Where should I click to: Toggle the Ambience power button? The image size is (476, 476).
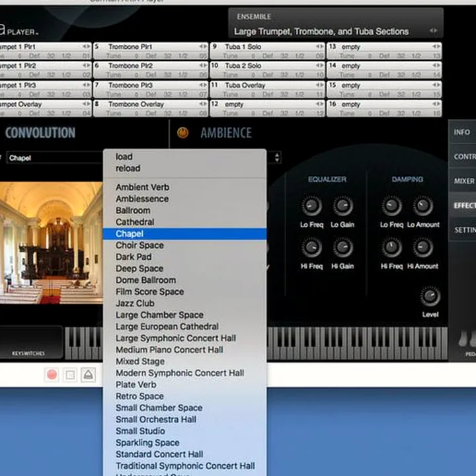tap(182, 133)
